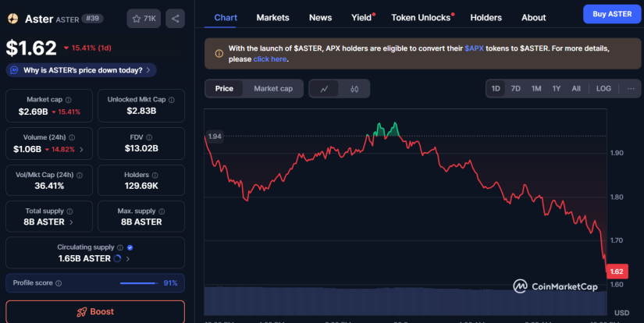Viewport: 644px width, 323px height.
Task: Select the Market cap chart toggle
Action: click(x=273, y=89)
